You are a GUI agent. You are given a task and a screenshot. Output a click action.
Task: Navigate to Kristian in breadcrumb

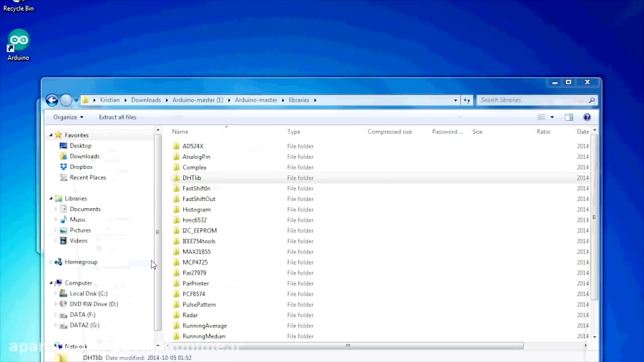pos(109,100)
